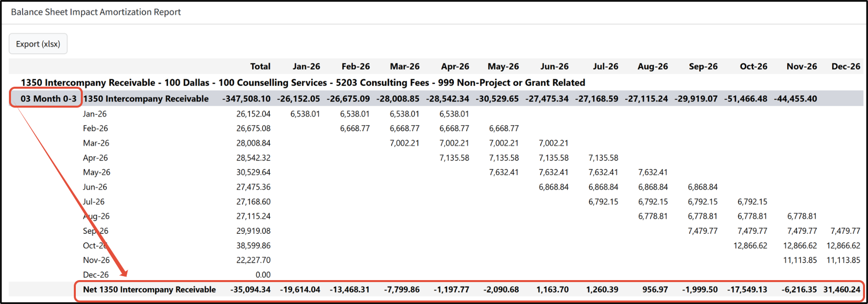
Task: Click the Apr-26 row label
Action: coord(95,158)
